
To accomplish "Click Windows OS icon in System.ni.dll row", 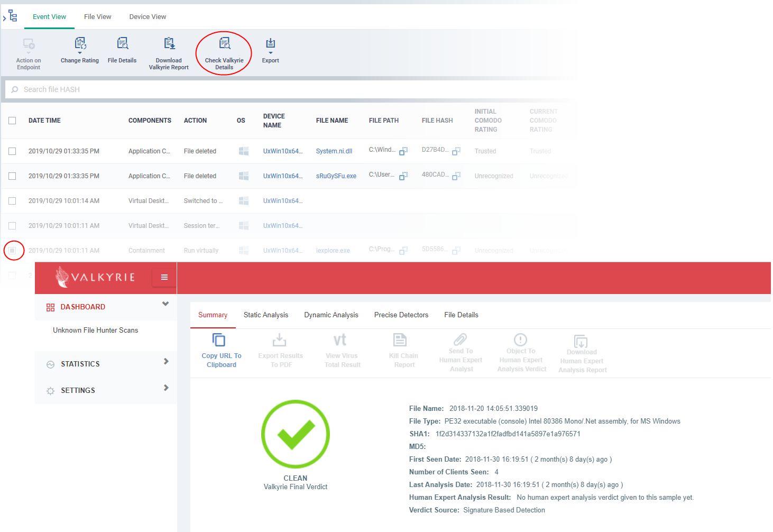I will [x=244, y=151].
